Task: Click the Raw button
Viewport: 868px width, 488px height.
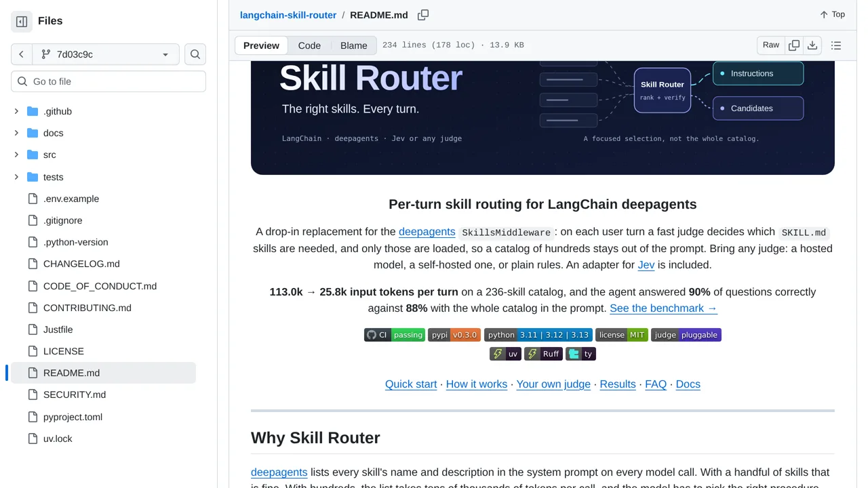Action: point(771,45)
